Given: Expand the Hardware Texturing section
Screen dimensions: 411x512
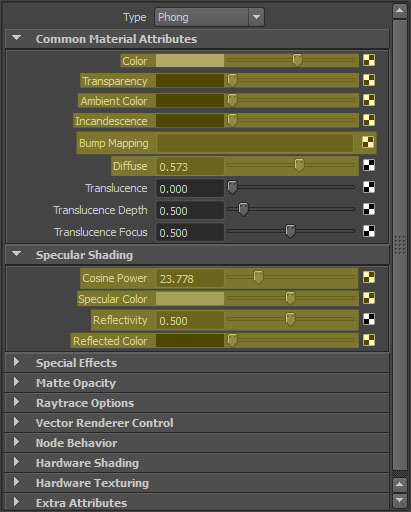Looking at the screenshot, I should 16,482.
